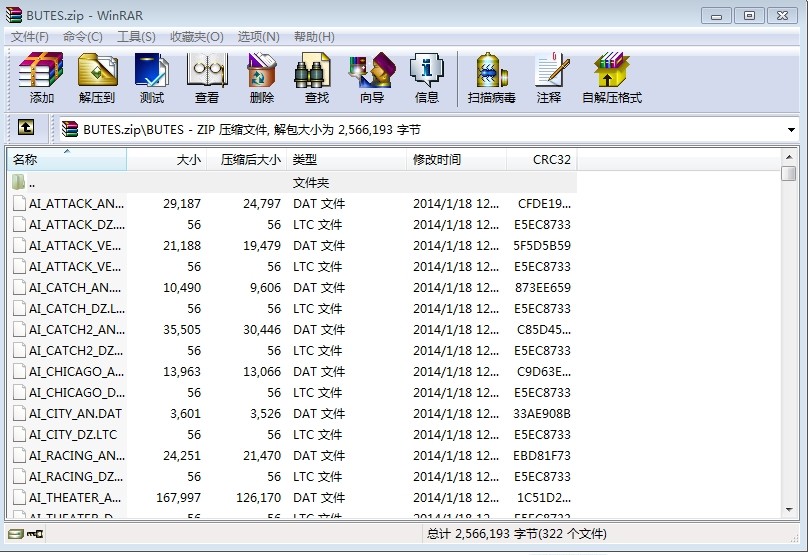
Task: Click the key password icon in status bar
Action: coord(35,534)
